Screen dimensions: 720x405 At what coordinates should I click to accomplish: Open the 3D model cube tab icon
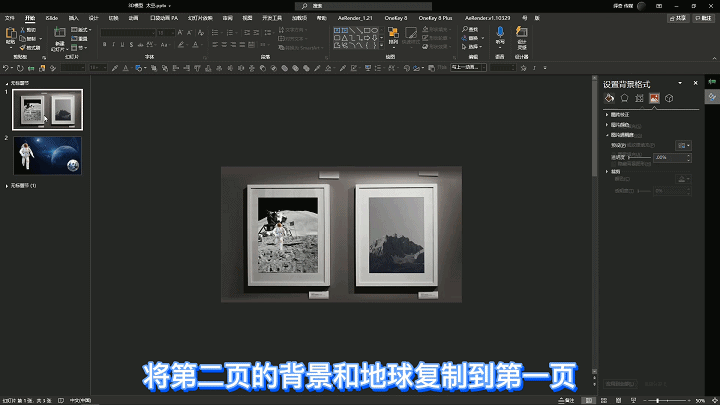(x=669, y=98)
